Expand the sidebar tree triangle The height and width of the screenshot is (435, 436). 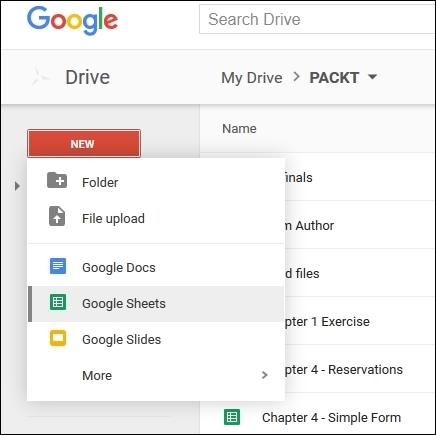(x=17, y=186)
